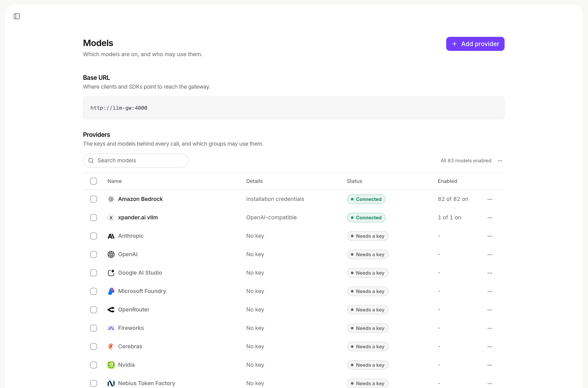Focus the Search models input field

(135, 161)
